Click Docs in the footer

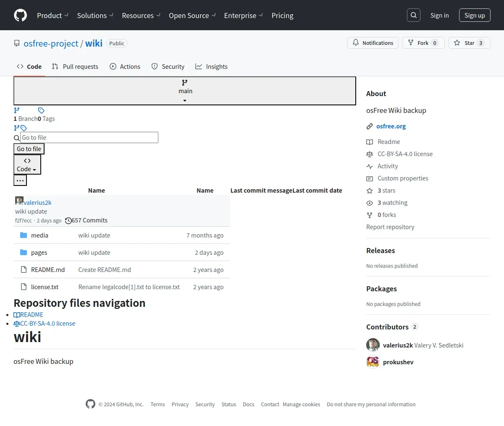pyautogui.click(x=249, y=404)
